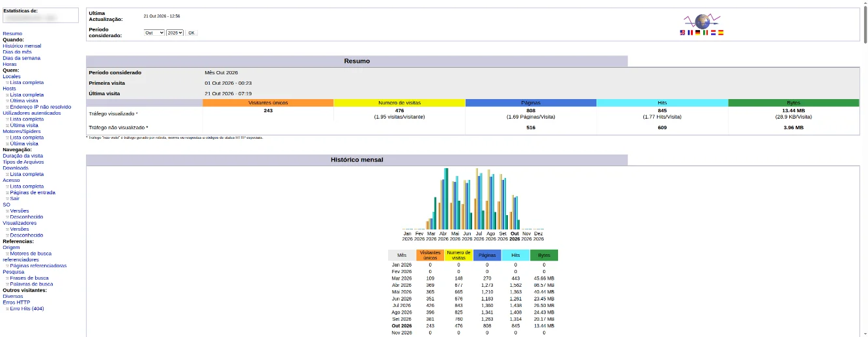Open Utilizadores autenticados sidebar link

click(32, 113)
